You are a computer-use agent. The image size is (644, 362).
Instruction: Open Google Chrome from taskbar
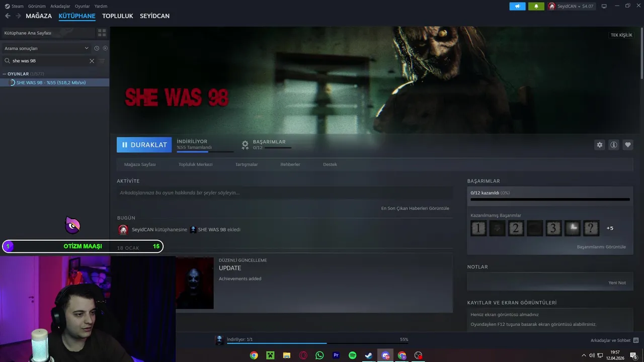(x=254, y=355)
